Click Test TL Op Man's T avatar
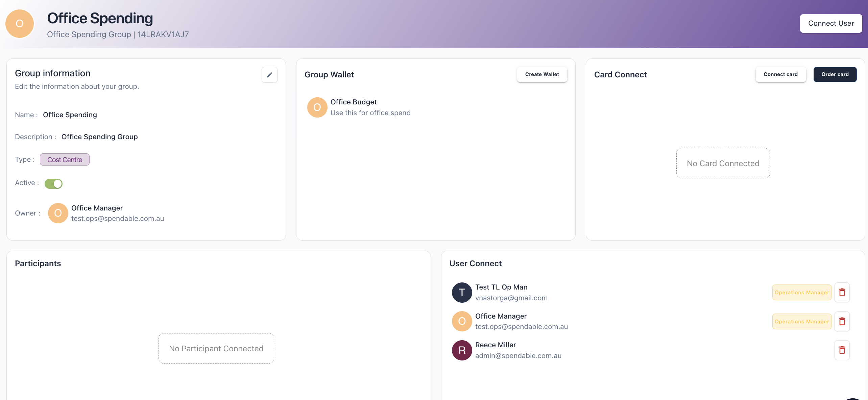The height and width of the screenshot is (400, 868). click(462, 293)
